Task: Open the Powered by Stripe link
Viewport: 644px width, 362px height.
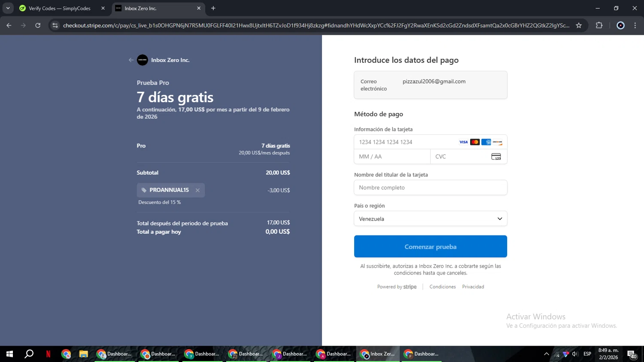Action: click(x=397, y=287)
